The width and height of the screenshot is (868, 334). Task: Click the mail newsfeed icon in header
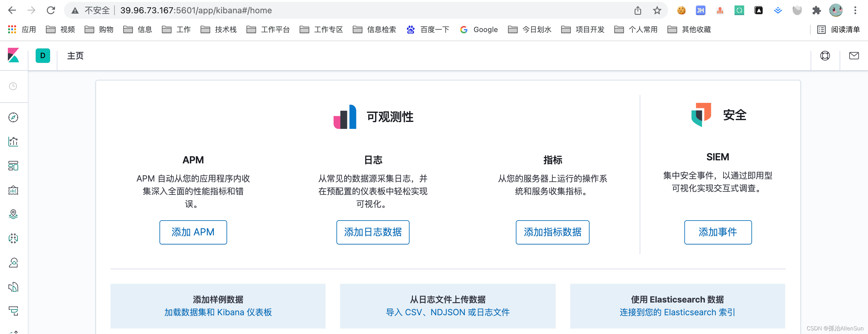coord(854,56)
